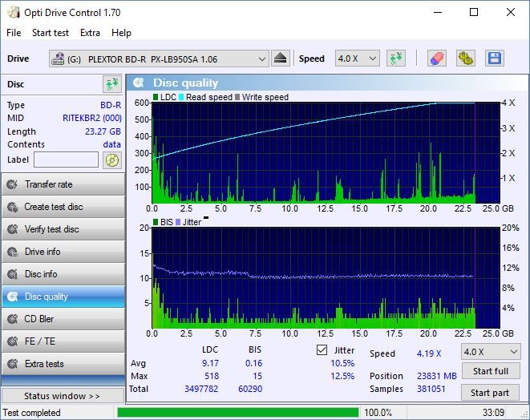Click the Type value BD-R

tap(111, 105)
